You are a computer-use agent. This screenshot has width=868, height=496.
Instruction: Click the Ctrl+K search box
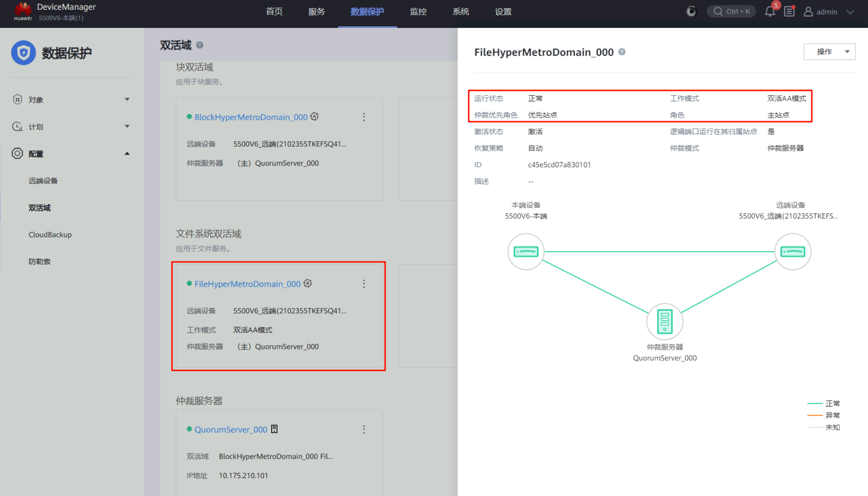tap(731, 12)
